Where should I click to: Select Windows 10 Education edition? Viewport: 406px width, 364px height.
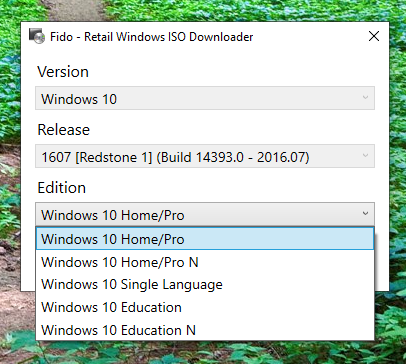tap(205, 307)
